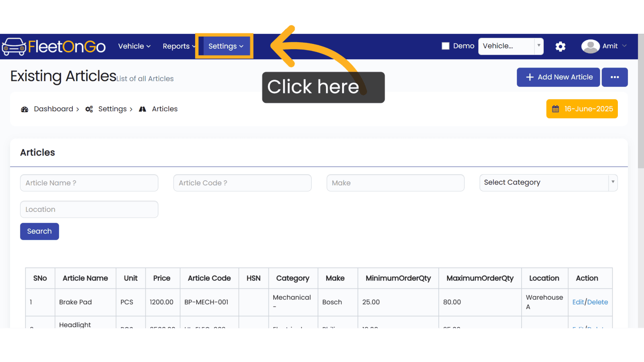
Task: Focus the Article Name field
Action: [89, 183]
